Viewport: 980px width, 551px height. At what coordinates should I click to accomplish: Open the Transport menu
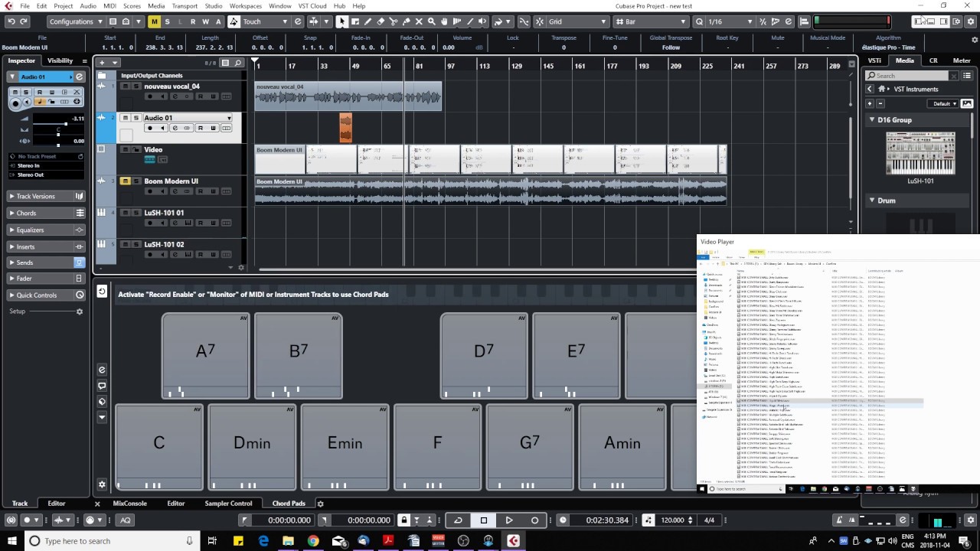185,6
